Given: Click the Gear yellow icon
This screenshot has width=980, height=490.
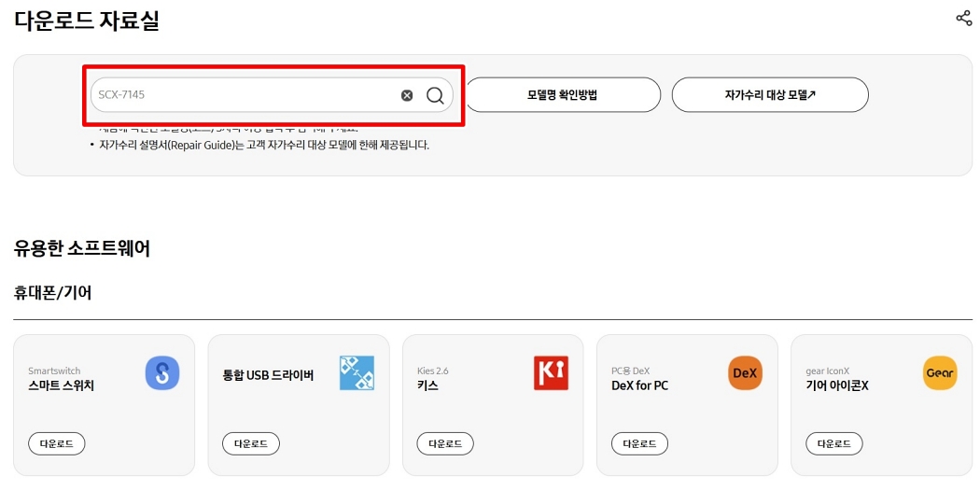Looking at the screenshot, I should click(x=940, y=373).
